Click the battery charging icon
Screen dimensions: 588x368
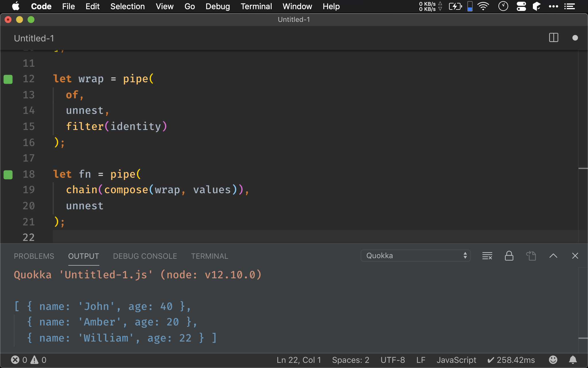(455, 6)
